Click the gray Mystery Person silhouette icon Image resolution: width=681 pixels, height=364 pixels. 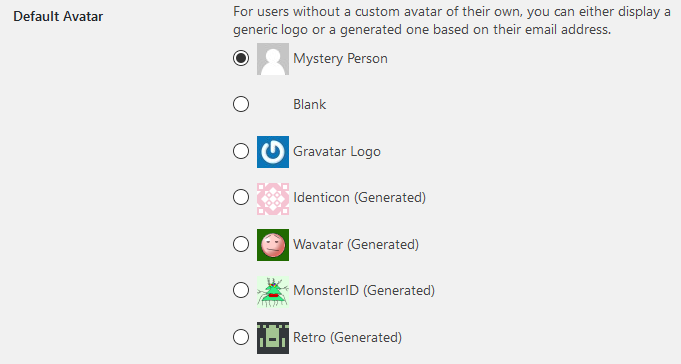click(x=273, y=59)
